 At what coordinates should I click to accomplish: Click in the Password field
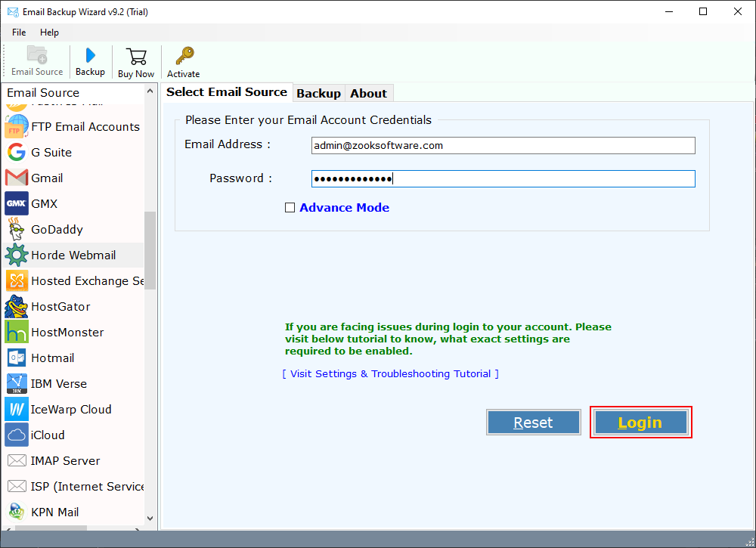click(x=503, y=179)
